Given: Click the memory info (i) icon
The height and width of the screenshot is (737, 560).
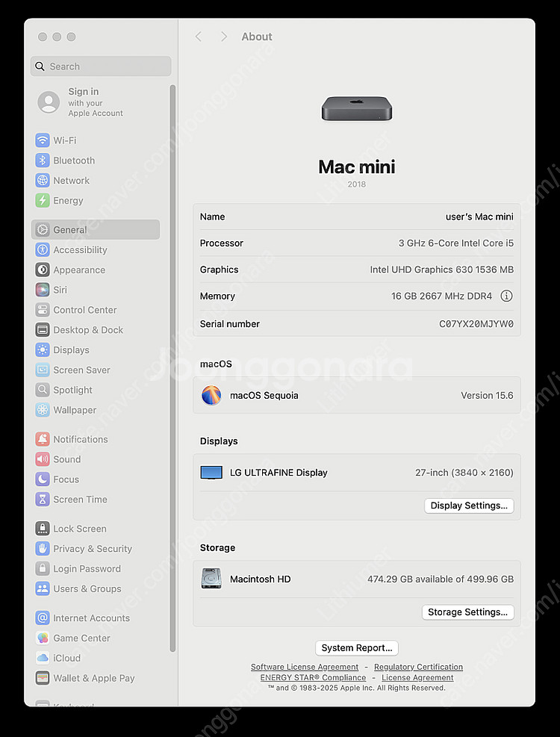Looking at the screenshot, I should [x=506, y=296].
